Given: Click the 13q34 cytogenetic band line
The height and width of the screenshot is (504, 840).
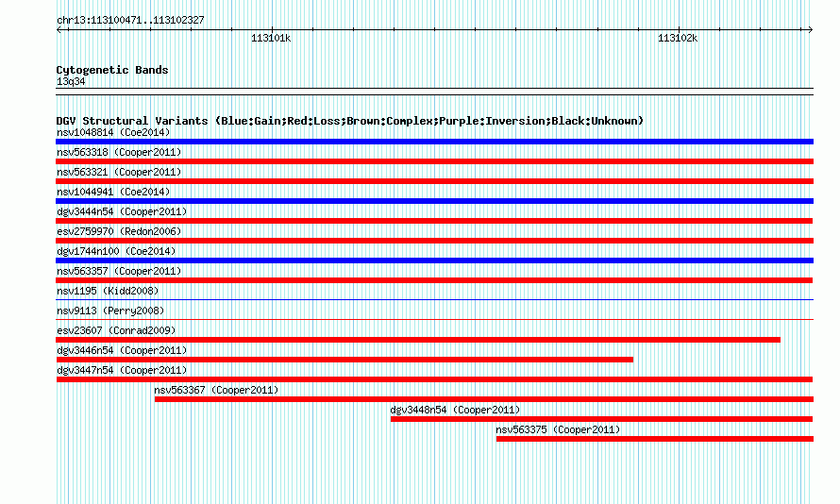Looking at the screenshot, I should [x=434, y=92].
